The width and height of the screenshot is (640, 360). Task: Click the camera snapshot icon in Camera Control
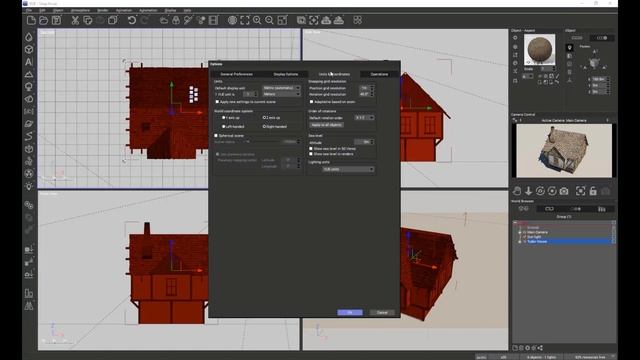564,191
